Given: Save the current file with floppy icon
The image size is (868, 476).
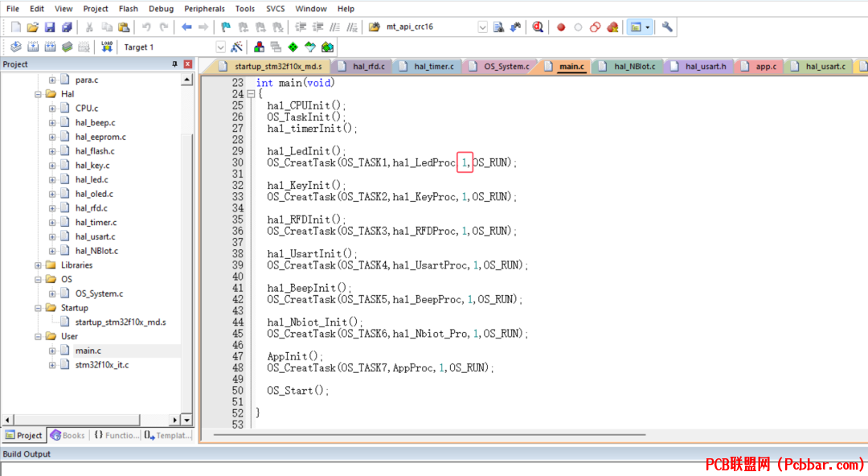Looking at the screenshot, I should pyautogui.click(x=50, y=27).
